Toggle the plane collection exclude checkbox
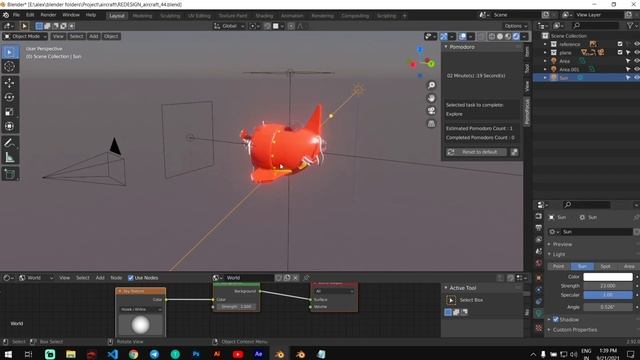Viewport: 640px width, 360px height. [620, 52]
